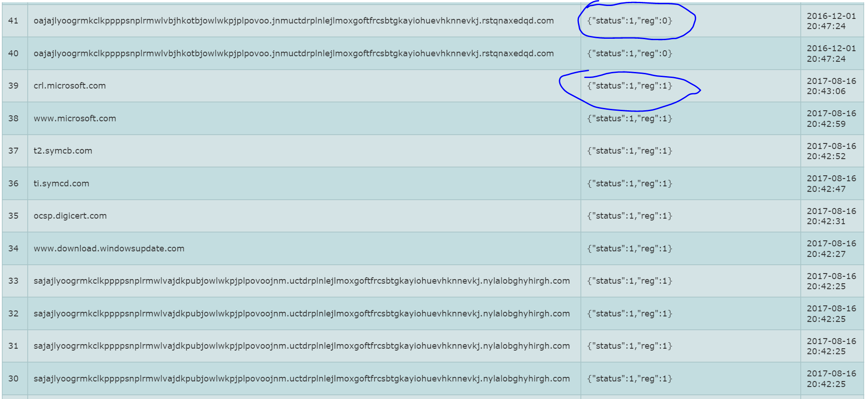Click the ocsp.digicert.com domain cell
The height and width of the screenshot is (399, 868).
tap(70, 216)
